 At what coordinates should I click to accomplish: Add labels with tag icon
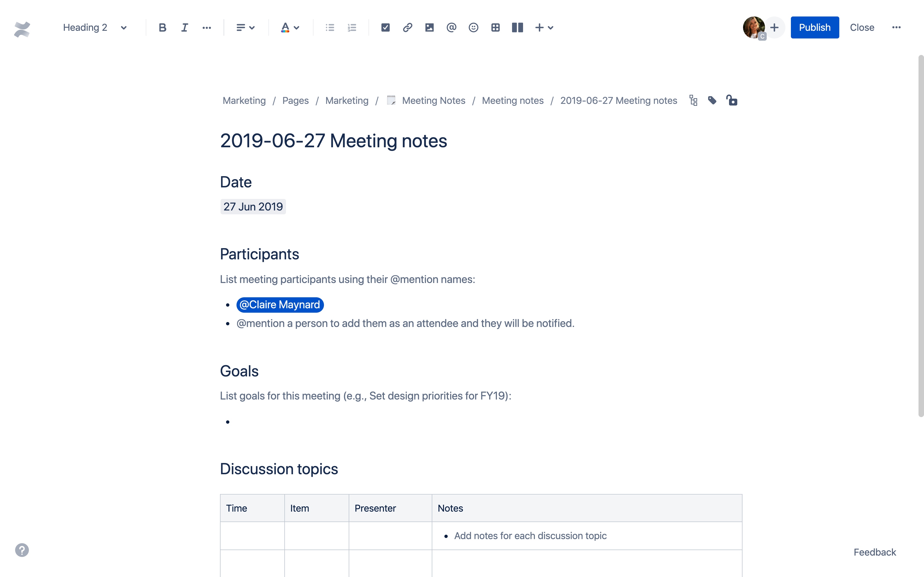(712, 100)
